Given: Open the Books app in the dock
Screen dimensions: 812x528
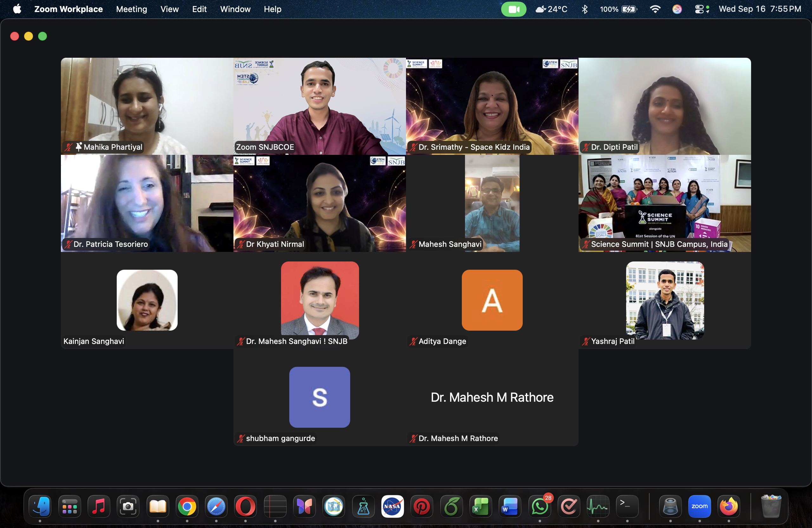Looking at the screenshot, I should (158, 506).
